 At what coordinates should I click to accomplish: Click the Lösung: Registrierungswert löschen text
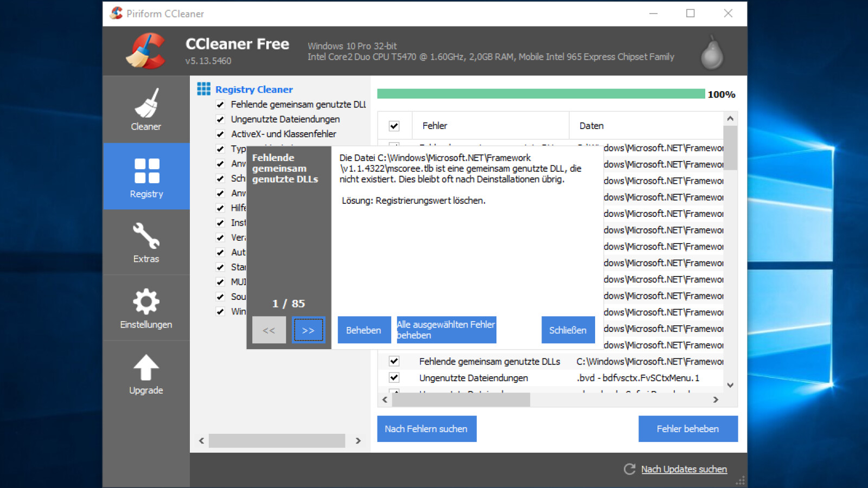pyautogui.click(x=413, y=201)
